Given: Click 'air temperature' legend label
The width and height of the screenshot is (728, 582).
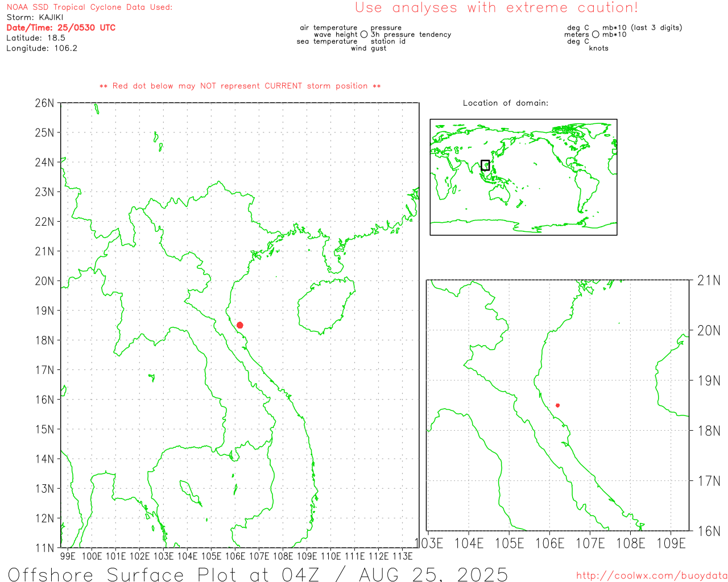Looking at the screenshot, I should tap(329, 28).
